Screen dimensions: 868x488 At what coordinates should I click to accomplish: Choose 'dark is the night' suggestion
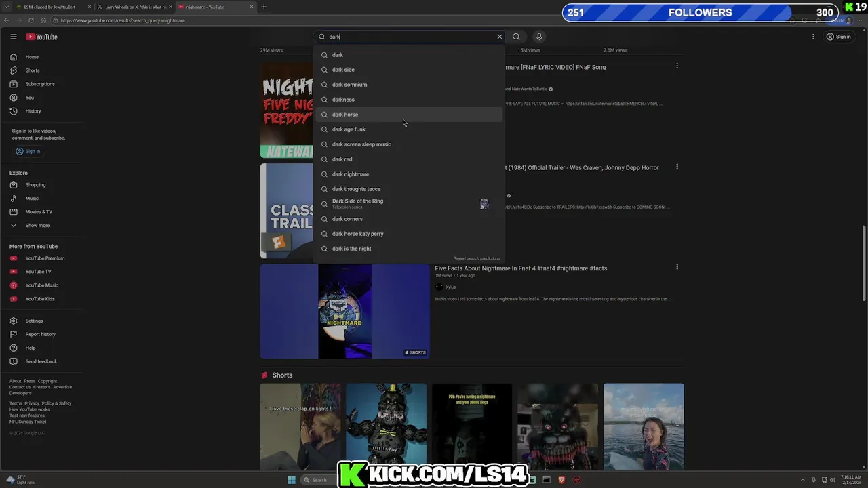coord(409,249)
